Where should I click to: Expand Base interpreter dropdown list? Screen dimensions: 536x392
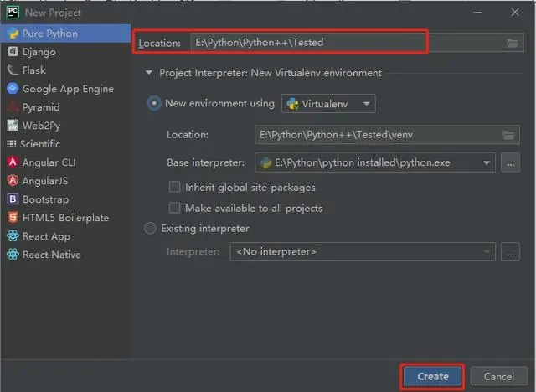[486, 162]
